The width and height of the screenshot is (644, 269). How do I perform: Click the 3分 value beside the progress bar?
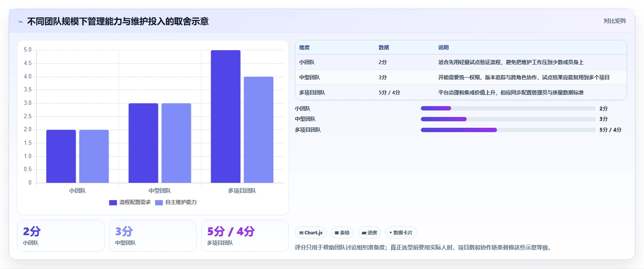[604, 119]
